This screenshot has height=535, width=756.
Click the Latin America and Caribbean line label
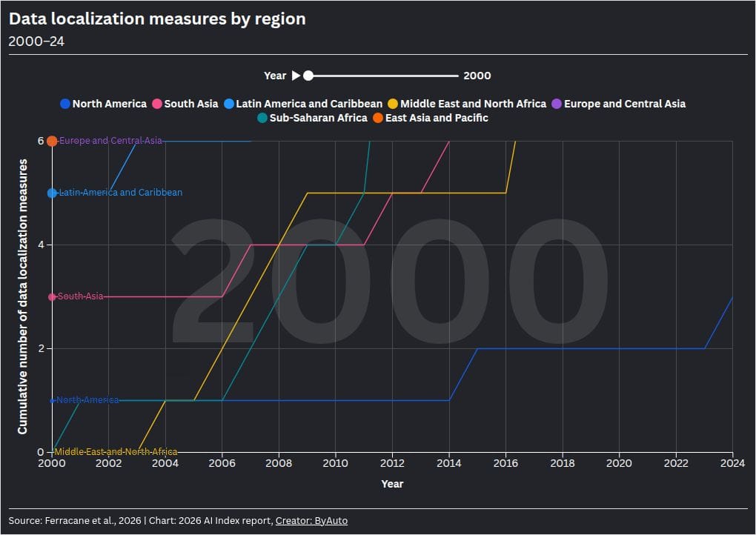click(121, 193)
